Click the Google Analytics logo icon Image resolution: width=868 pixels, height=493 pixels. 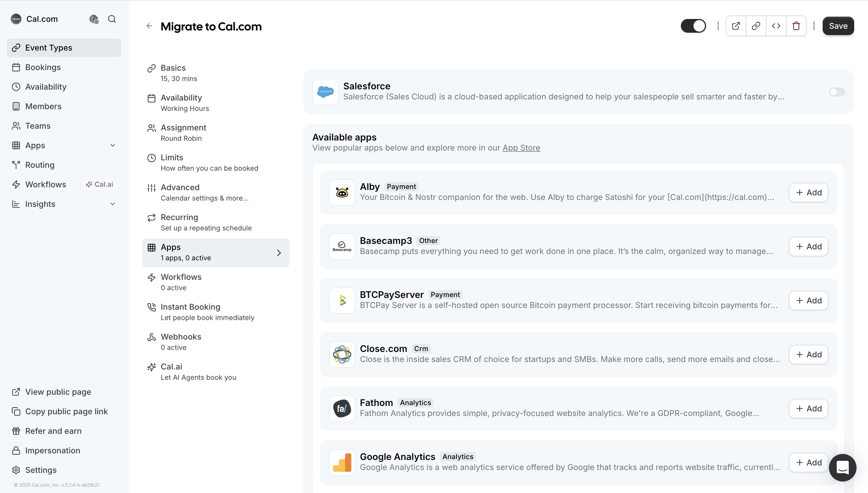pos(342,463)
